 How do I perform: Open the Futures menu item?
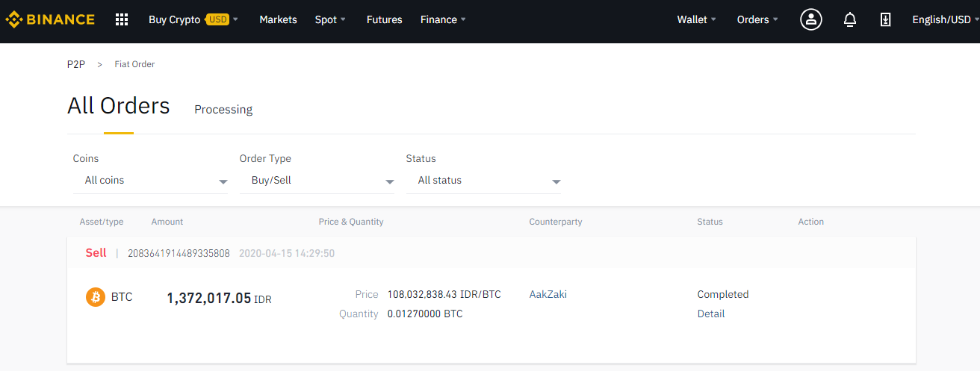coord(384,19)
